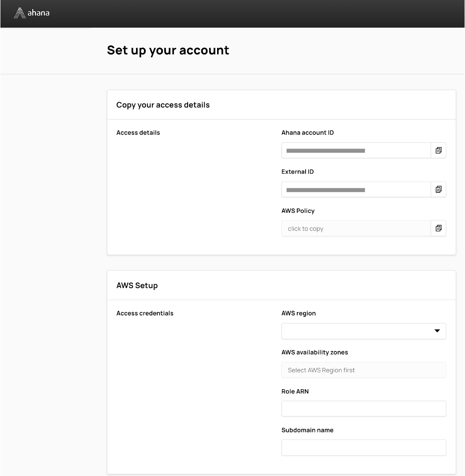Click the 'AWS Setup' section header

[x=137, y=286]
